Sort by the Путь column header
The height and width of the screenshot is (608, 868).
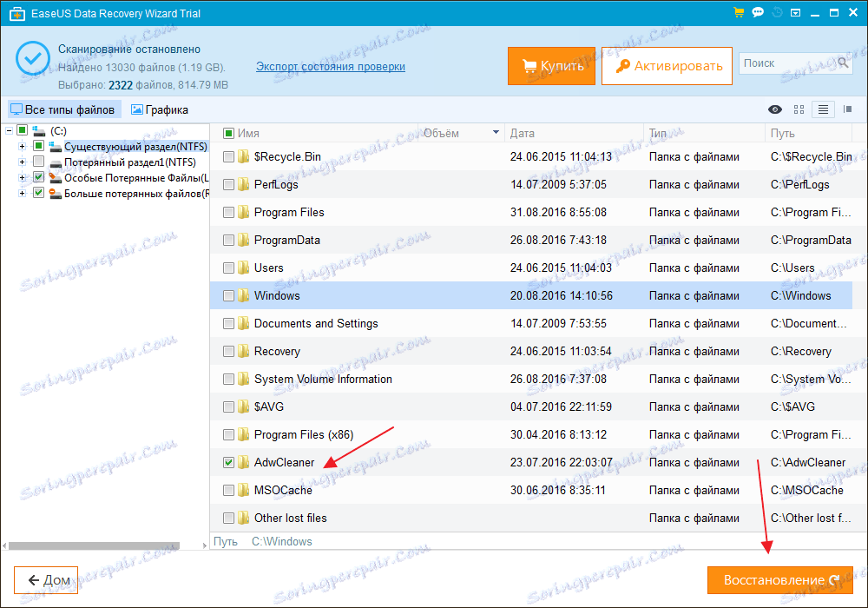click(x=782, y=134)
